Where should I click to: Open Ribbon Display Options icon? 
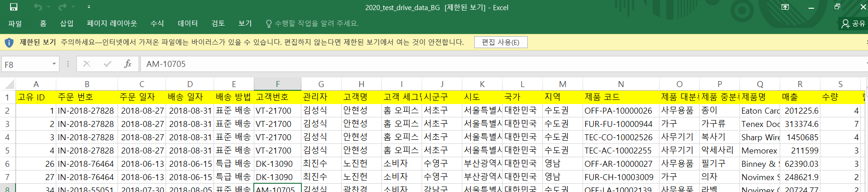785,7
